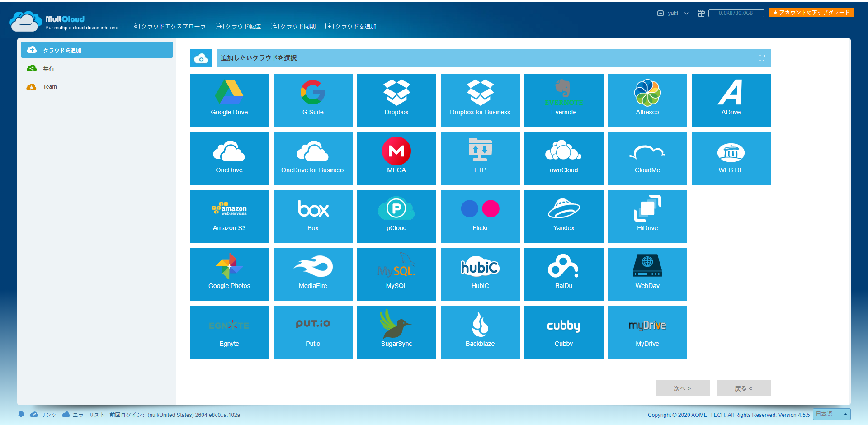Select the HubiC tile
Screen dimensions: 868x425
[x=480, y=274]
